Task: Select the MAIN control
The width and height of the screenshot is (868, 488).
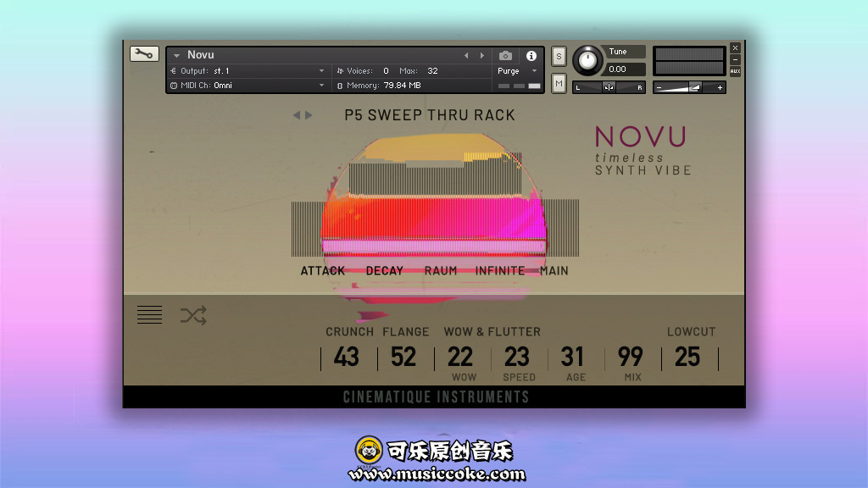Action: coord(554,270)
